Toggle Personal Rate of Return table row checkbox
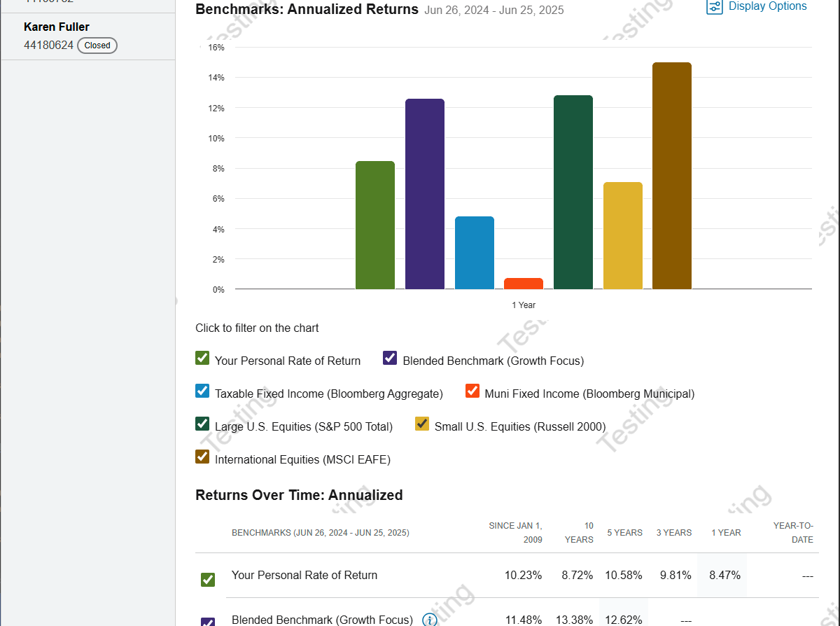This screenshot has height=626, width=840. point(208,580)
